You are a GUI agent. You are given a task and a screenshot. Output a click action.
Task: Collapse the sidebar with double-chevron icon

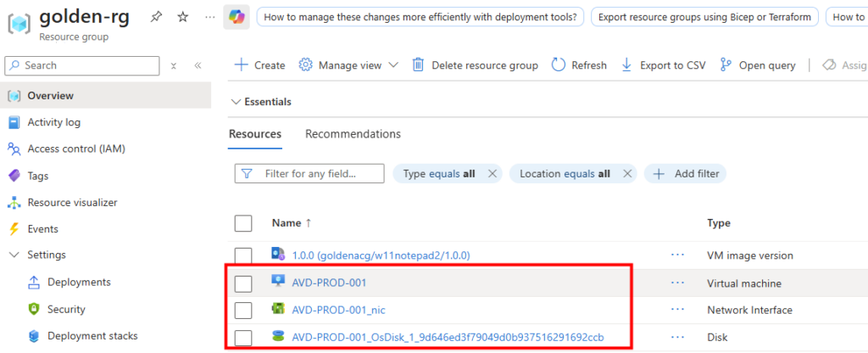click(x=198, y=65)
